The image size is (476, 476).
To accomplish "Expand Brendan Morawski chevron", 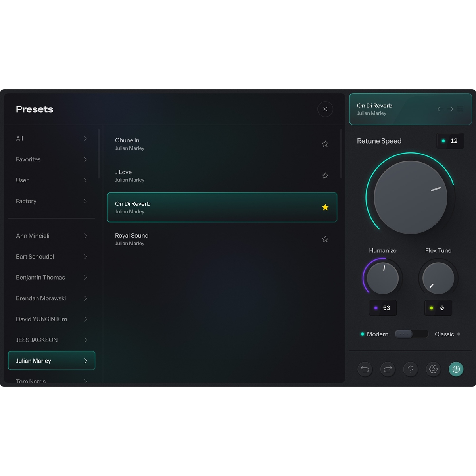I will click(85, 298).
